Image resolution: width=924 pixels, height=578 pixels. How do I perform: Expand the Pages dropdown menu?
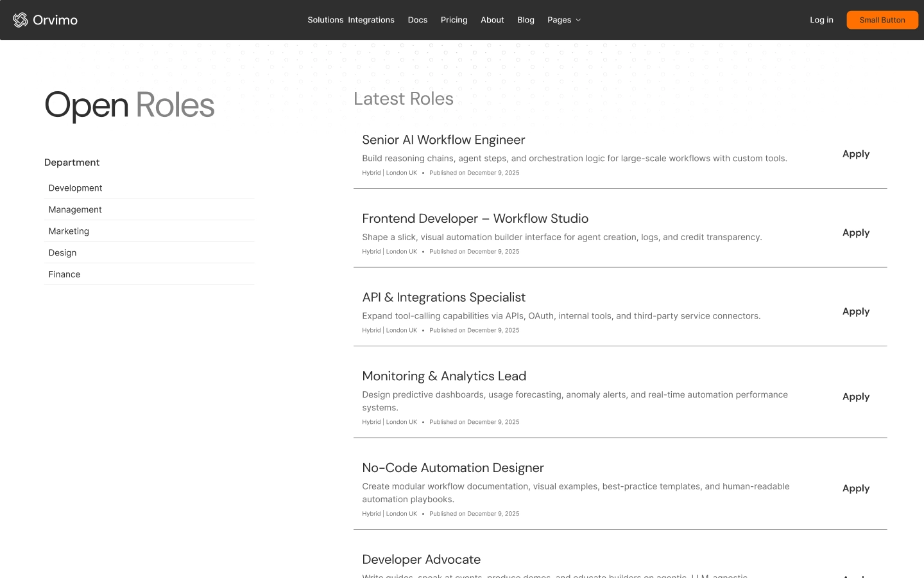[x=564, y=20]
